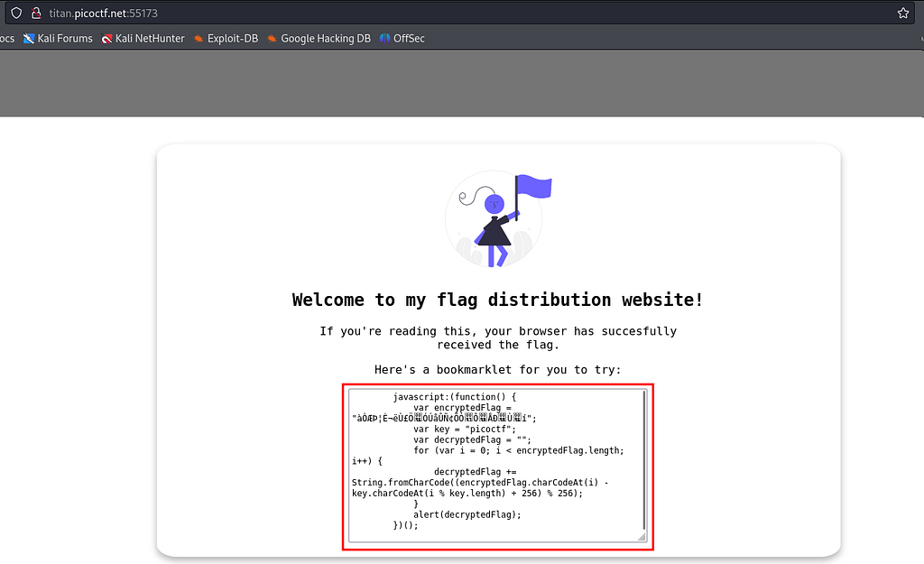Click the textarea vertical scrollbar
Viewport: 924px width, 564px height.
(x=644, y=459)
